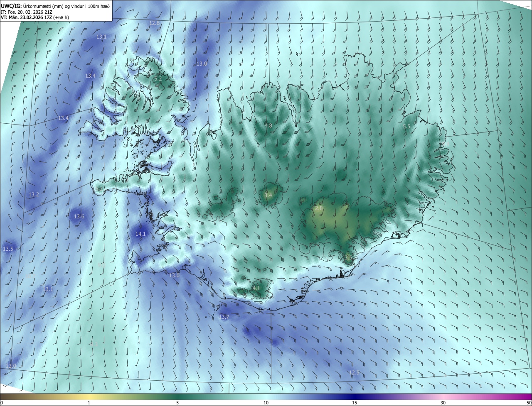
Task: Click the 5 tick label on the color scale
Action: coord(177,403)
